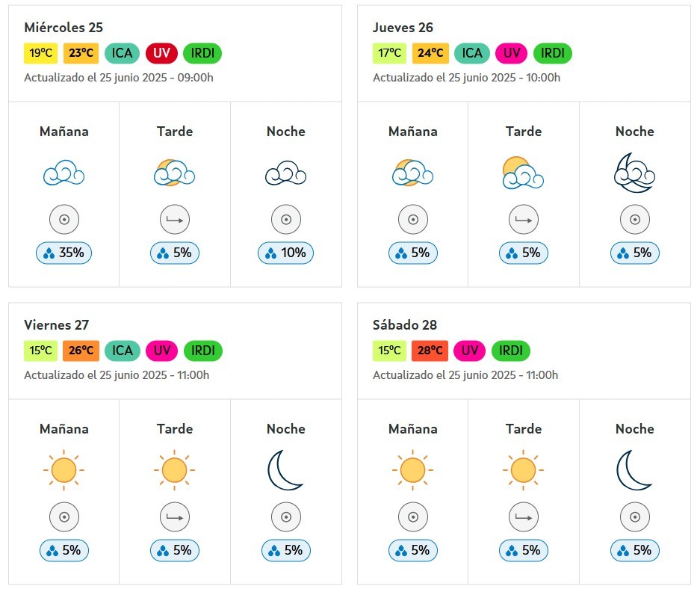Click the sun and cloud icon for Jueves Tarde

pos(523,173)
